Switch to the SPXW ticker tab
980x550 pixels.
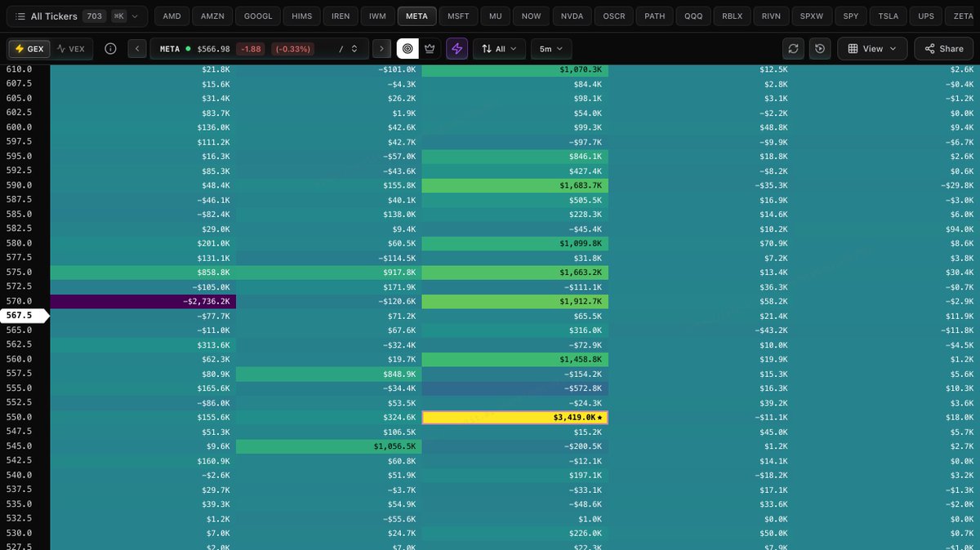click(812, 16)
